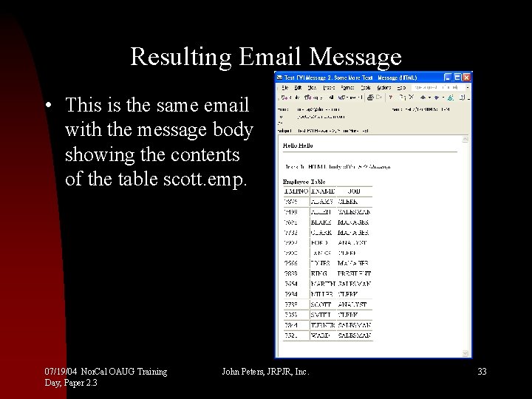
Task: Minimize the email message window
Action: click(448, 78)
